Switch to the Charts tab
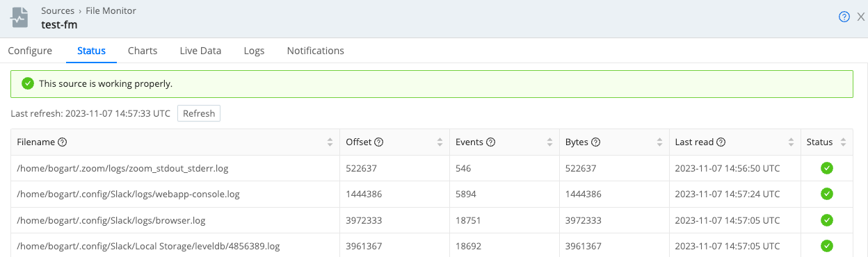The height and width of the screenshot is (257, 868). pyautogui.click(x=143, y=51)
